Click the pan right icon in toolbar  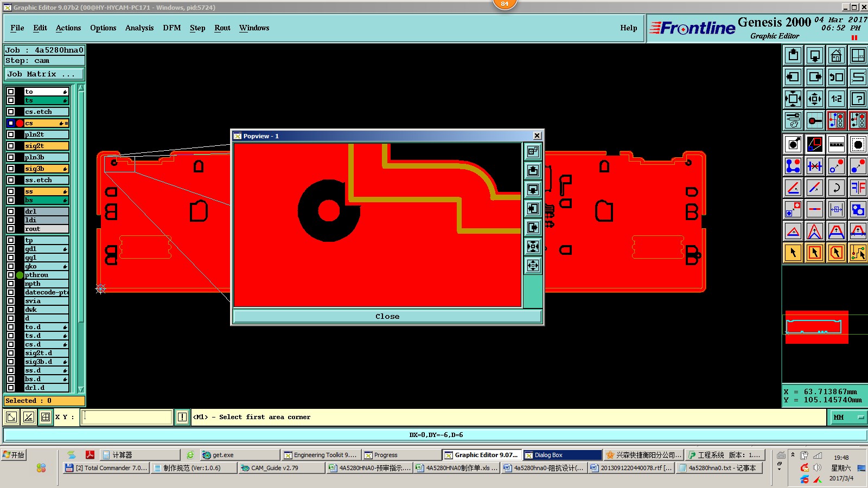(815, 77)
